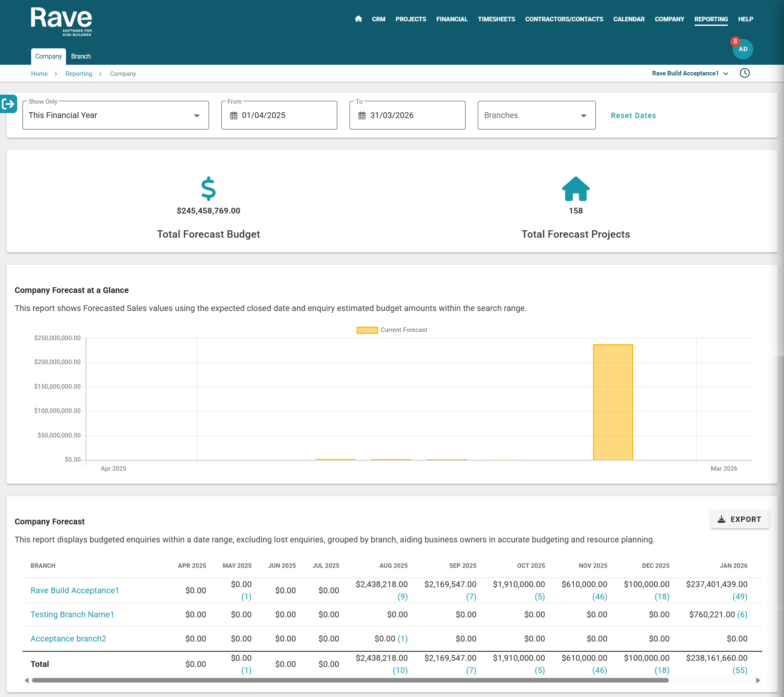The width and height of the screenshot is (784, 697).
Task: Click the teal sidebar exit arrow icon
Action: pyautogui.click(x=8, y=104)
